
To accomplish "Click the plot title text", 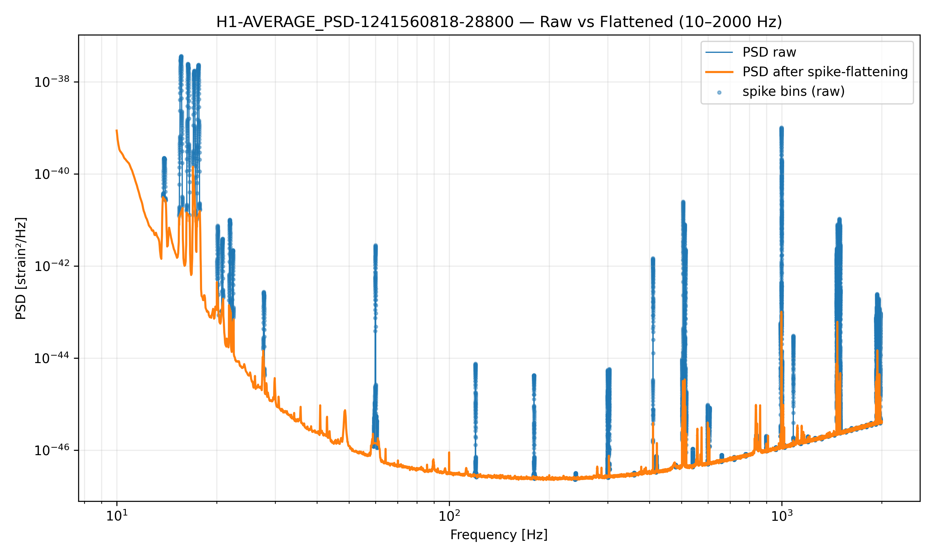I will (499, 22).
